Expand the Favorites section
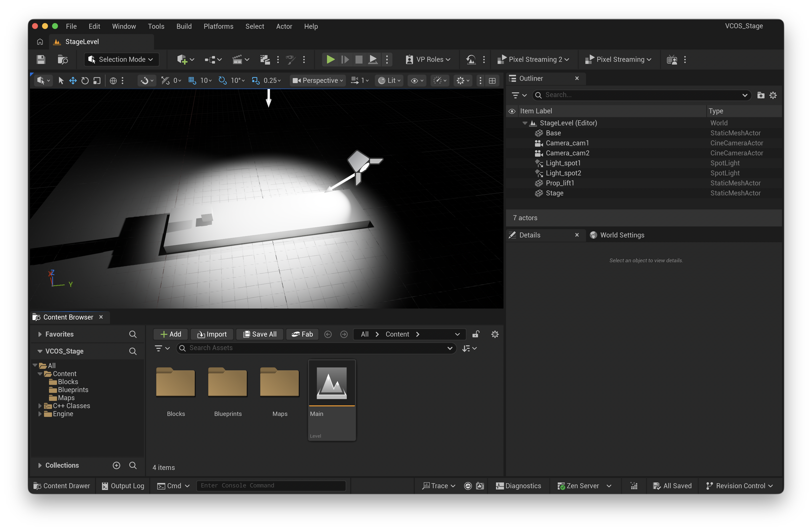812x531 pixels. tap(40, 334)
